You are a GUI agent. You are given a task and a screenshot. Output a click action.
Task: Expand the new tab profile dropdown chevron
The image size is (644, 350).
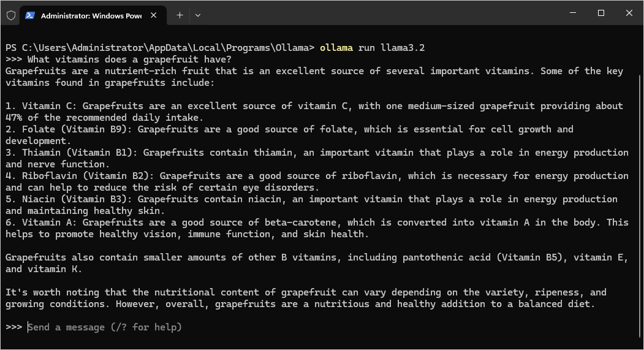coord(198,15)
